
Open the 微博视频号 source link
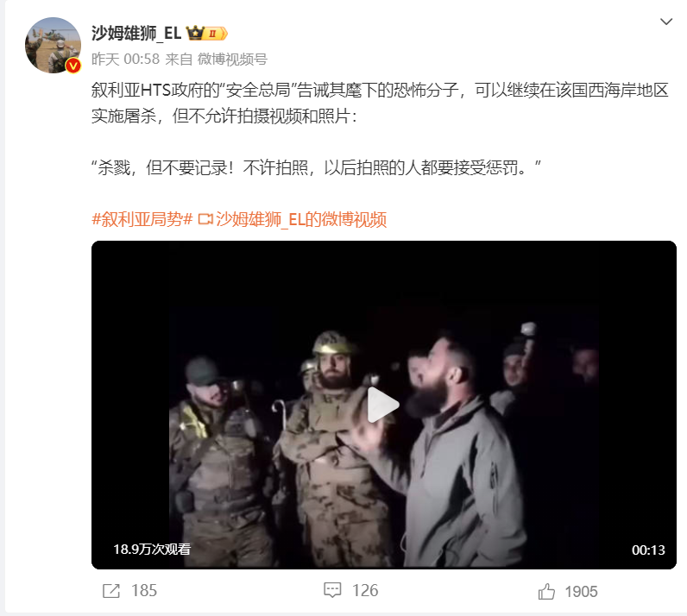point(232,60)
